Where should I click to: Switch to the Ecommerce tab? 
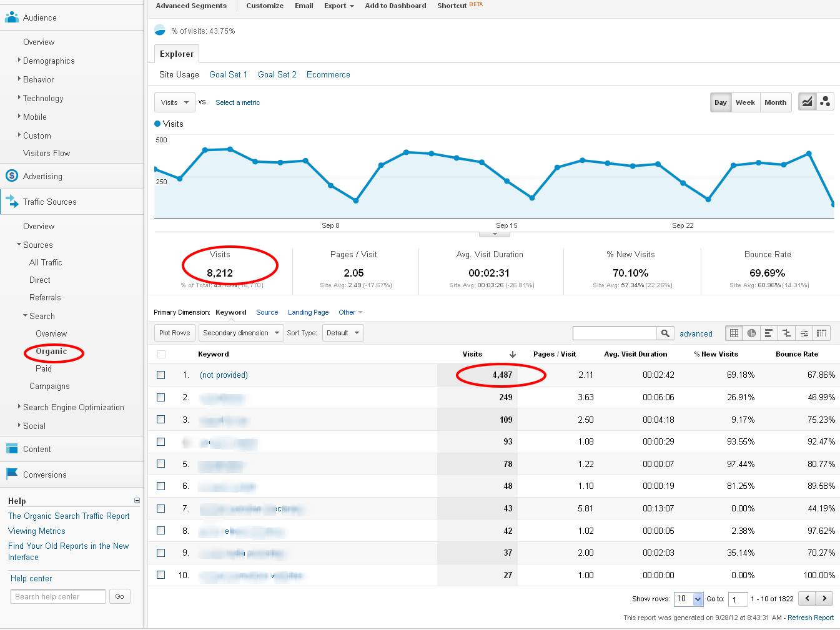point(328,74)
